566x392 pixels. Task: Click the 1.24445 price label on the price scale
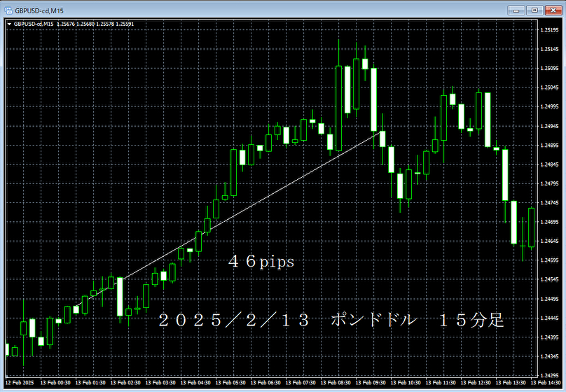click(x=549, y=318)
